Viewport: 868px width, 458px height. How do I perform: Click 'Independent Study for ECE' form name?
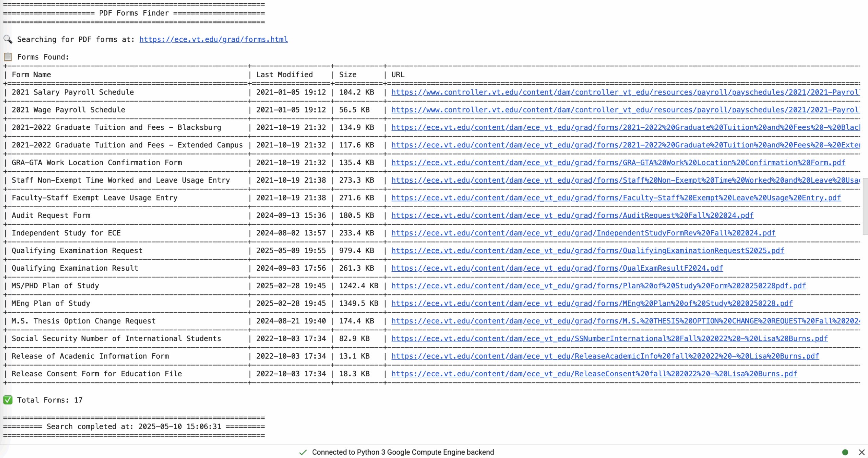[66, 233]
